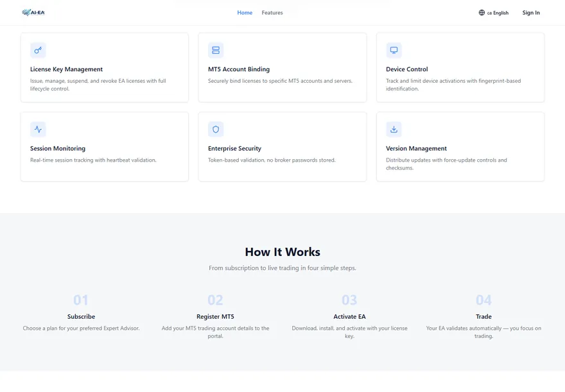565x392 pixels.
Task: Click the How It Works heading
Action: [x=282, y=252]
